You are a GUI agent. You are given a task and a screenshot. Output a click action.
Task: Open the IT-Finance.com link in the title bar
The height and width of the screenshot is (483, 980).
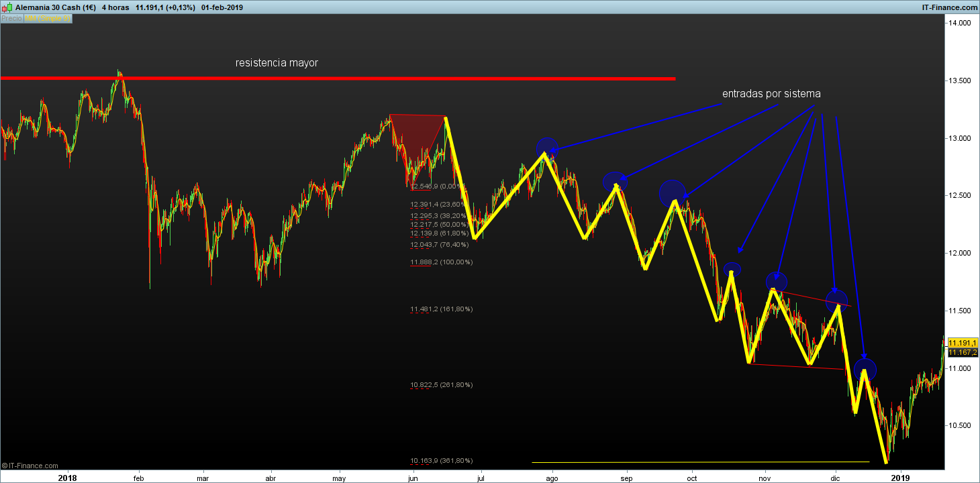pyautogui.click(x=951, y=7)
